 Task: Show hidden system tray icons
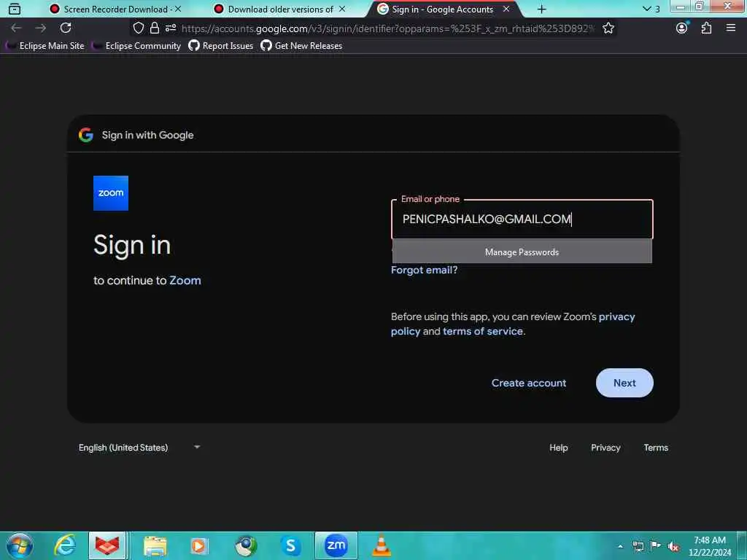click(x=620, y=545)
